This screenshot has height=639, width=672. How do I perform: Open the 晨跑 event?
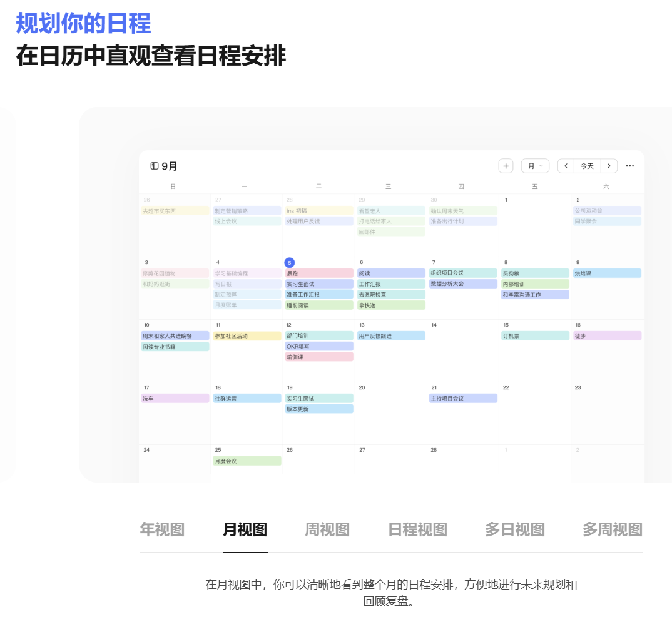[x=319, y=273]
